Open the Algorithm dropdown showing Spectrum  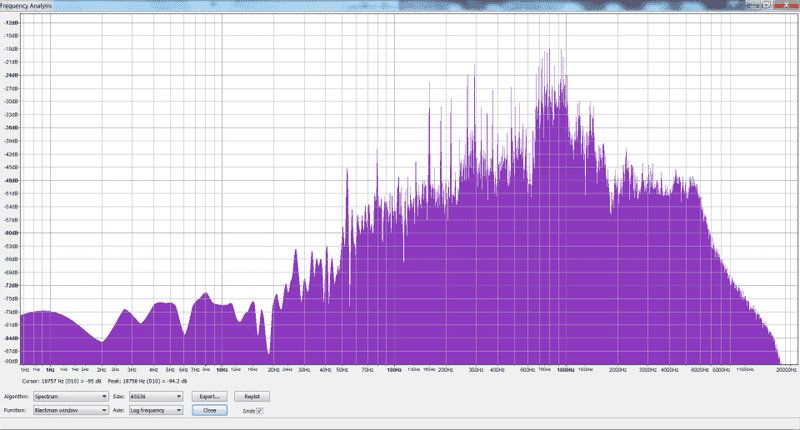coord(70,397)
